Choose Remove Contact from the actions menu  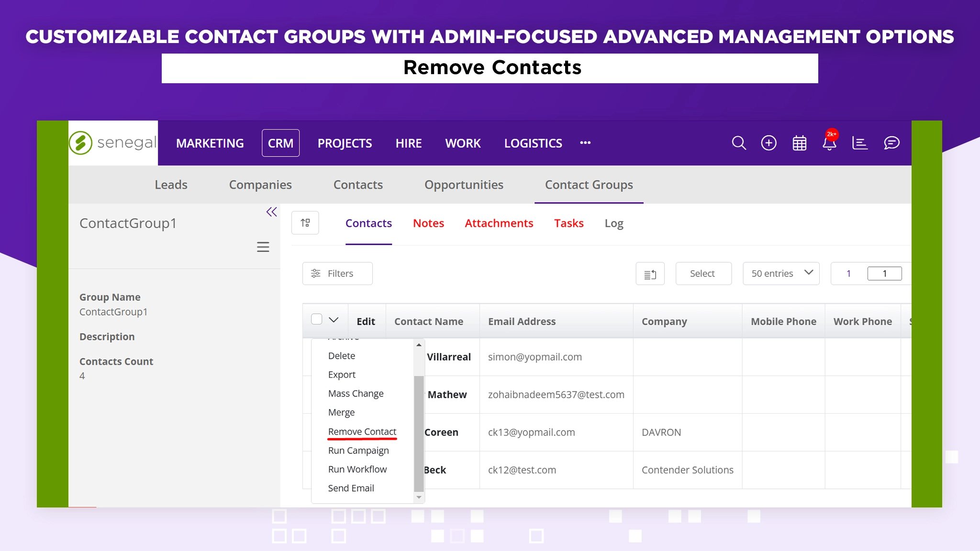pyautogui.click(x=362, y=431)
